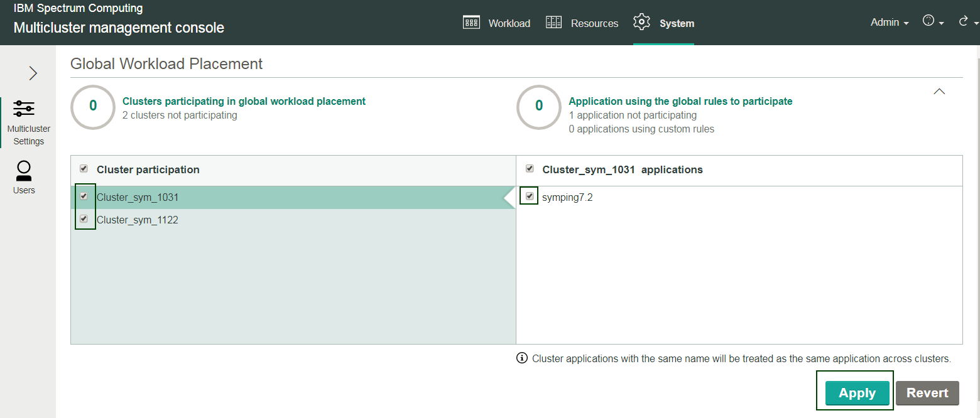
Task: Switch to the Workload tab
Action: click(509, 23)
